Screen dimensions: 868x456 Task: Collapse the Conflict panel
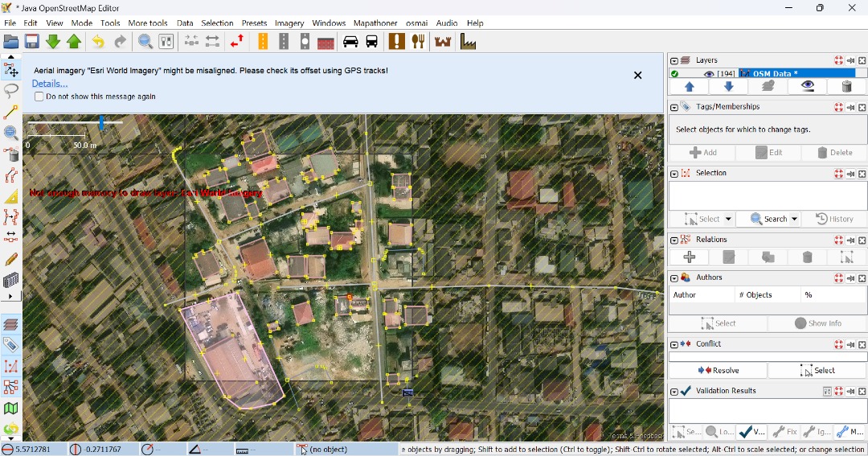tap(674, 344)
